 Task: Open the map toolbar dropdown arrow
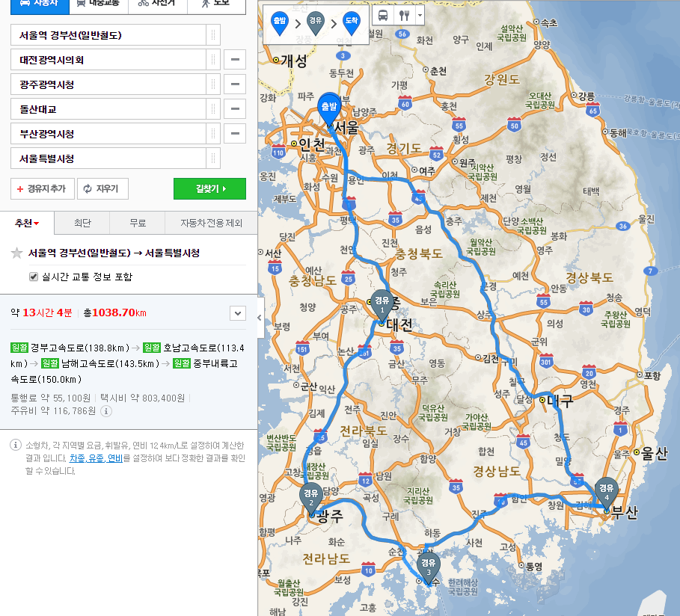(x=419, y=15)
